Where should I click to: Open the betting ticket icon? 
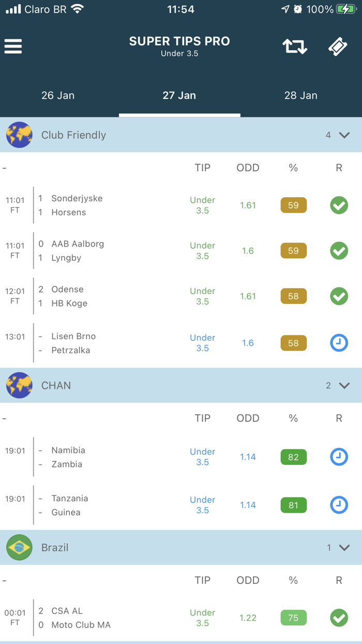pyautogui.click(x=338, y=46)
